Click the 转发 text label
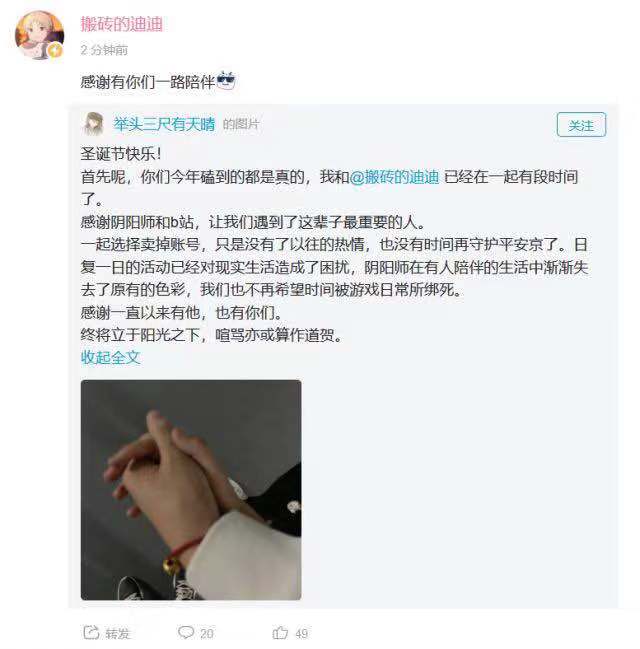The height and width of the screenshot is (649, 640). tap(118, 633)
